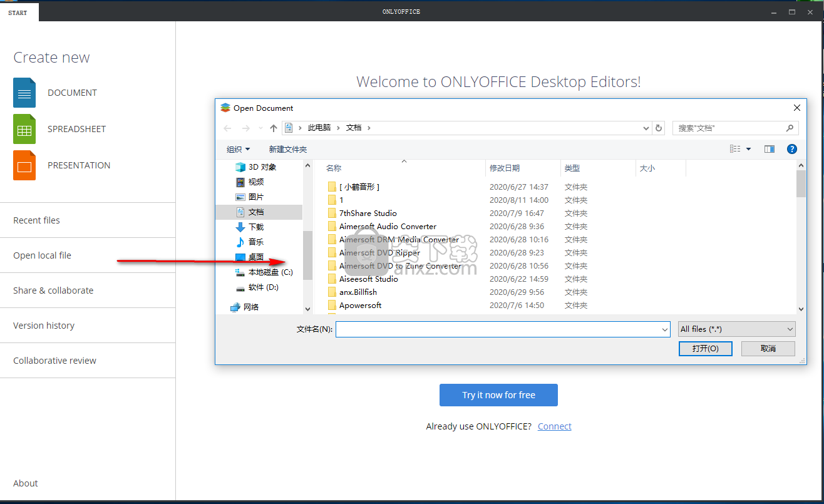824x504 pixels.
Task: Select 网络 in navigation pane
Action: coord(245,307)
